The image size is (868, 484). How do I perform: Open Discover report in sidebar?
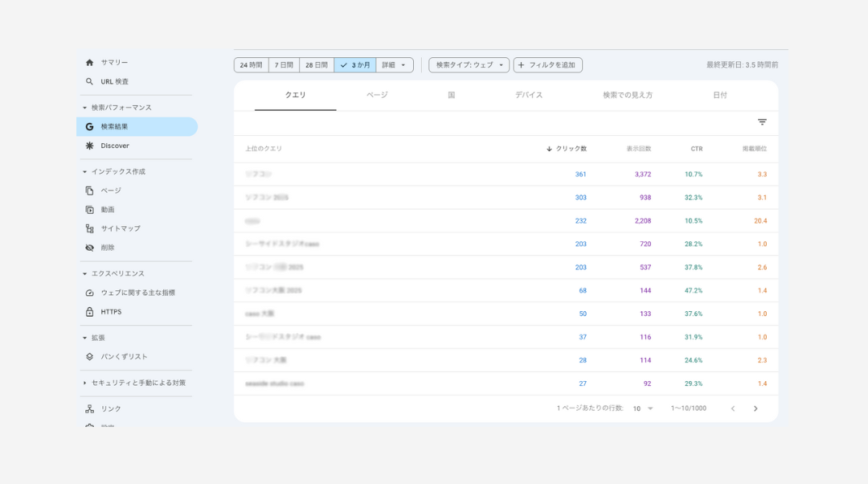[115, 146]
